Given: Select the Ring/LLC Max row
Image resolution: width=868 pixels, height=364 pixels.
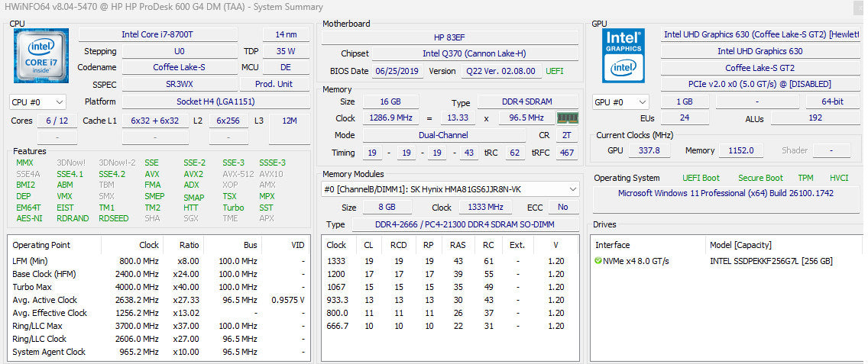Looking at the screenshot, I should [x=159, y=326].
